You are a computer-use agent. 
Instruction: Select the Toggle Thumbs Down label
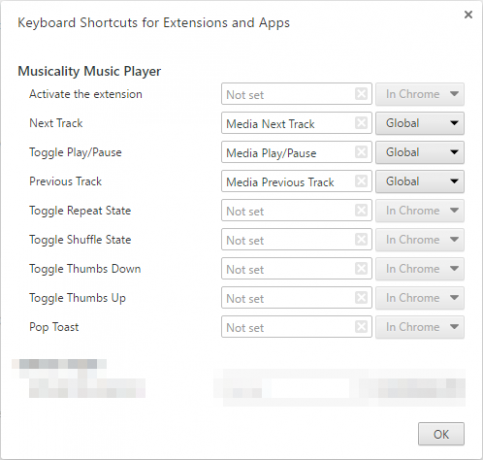tap(85, 269)
